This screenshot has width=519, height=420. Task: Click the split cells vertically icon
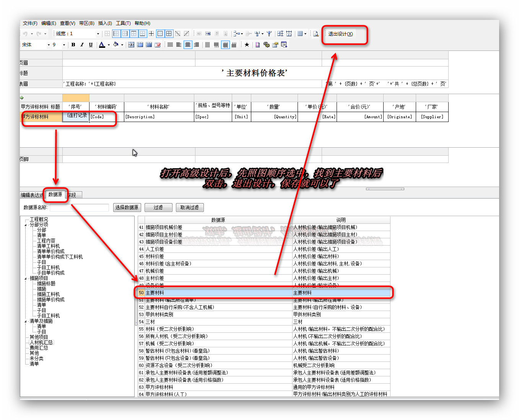click(289, 34)
